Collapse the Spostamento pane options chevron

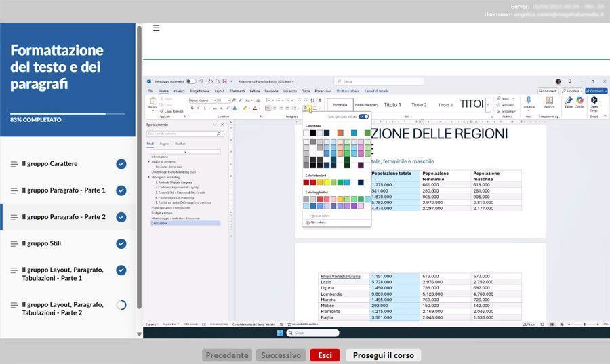pyautogui.click(x=215, y=125)
